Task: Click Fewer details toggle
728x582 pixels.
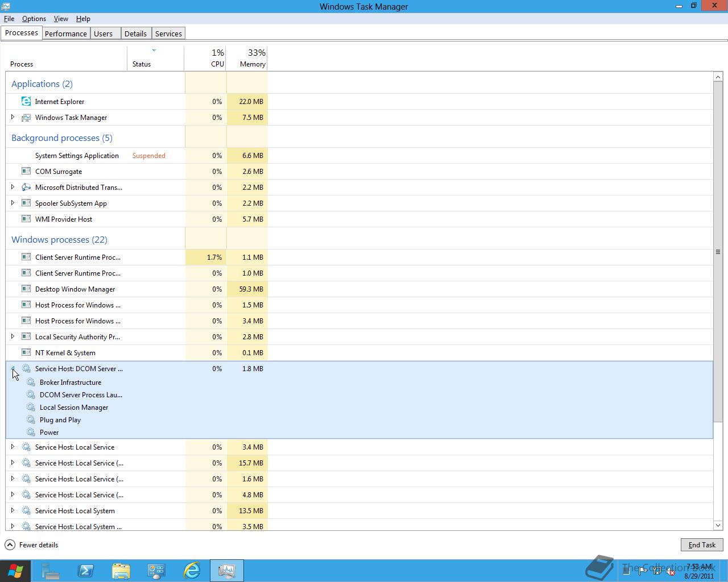Action: point(32,544)
